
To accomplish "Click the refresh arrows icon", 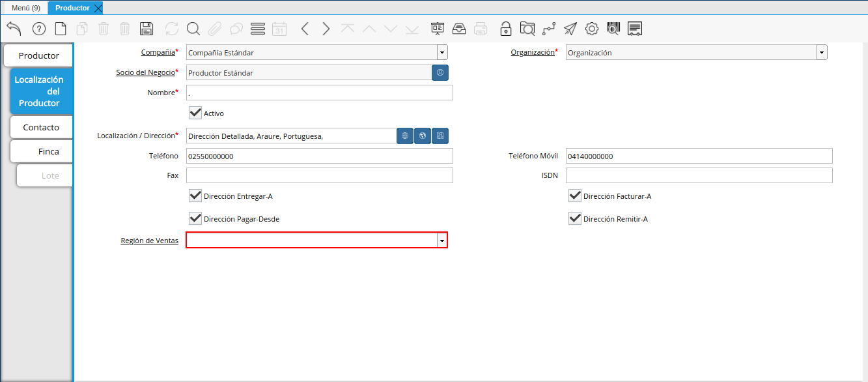I will pyautogui.click(x=172, y=29).
